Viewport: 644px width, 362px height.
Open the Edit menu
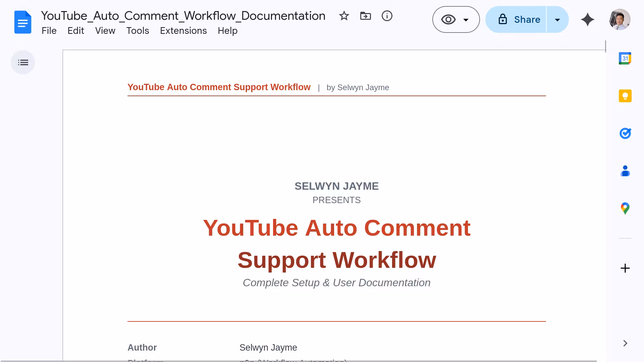[x=76, y=31]
